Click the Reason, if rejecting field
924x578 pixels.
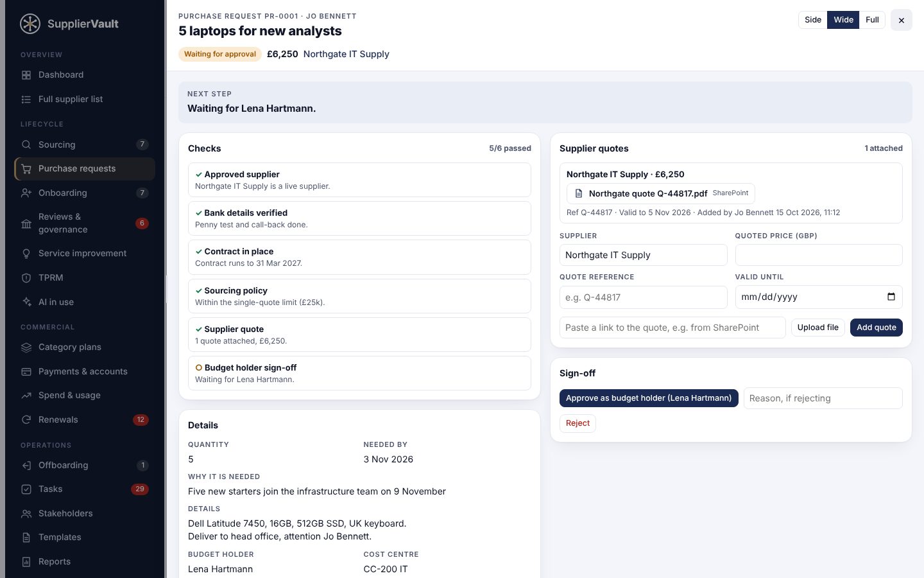[823, 398]
